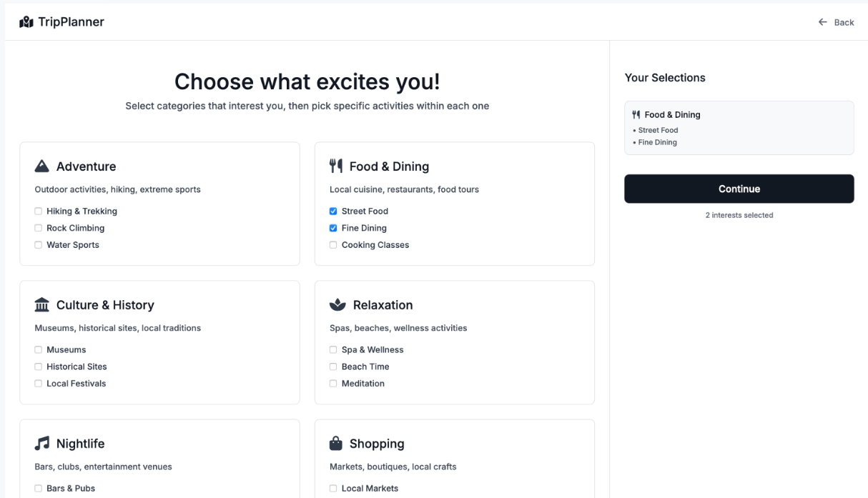Tick the Spa & Wellness checkbox

click(x=333, y=350)
